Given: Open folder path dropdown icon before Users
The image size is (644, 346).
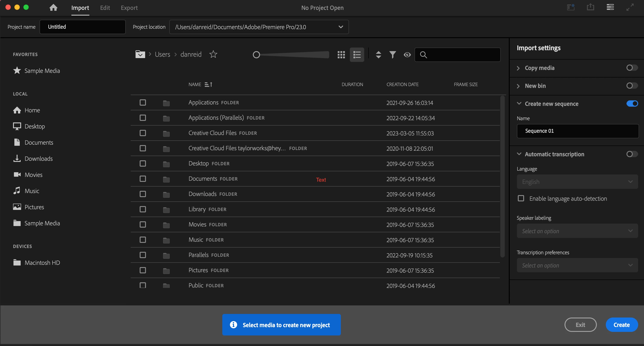Looking at the screenshot, I should tap(140, 54).
